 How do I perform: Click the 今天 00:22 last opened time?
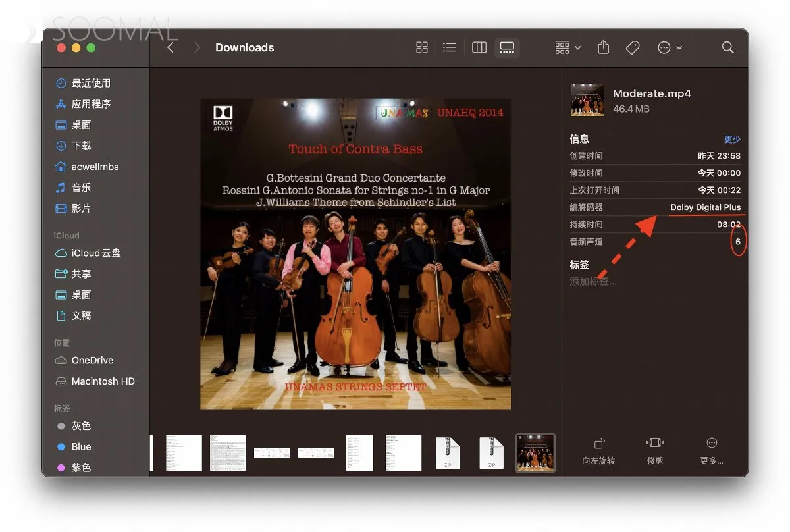[x=720, y=190]
